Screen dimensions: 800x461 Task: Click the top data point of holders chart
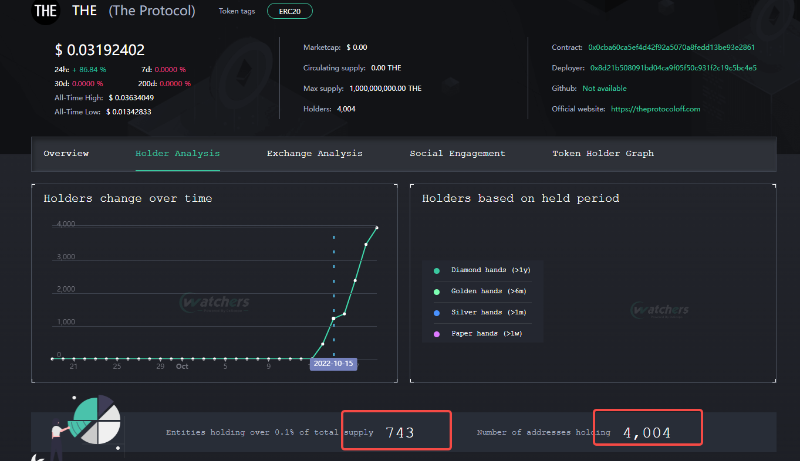pyautogui.click(x=377, y=227)
